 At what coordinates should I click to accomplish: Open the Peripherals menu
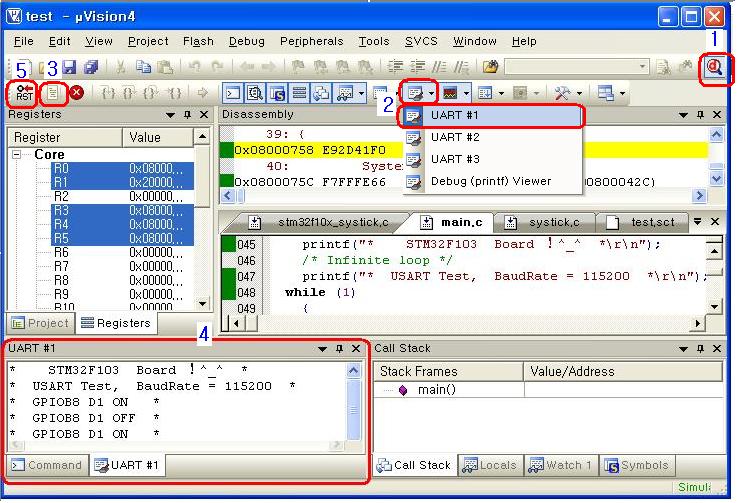[312, 41]
